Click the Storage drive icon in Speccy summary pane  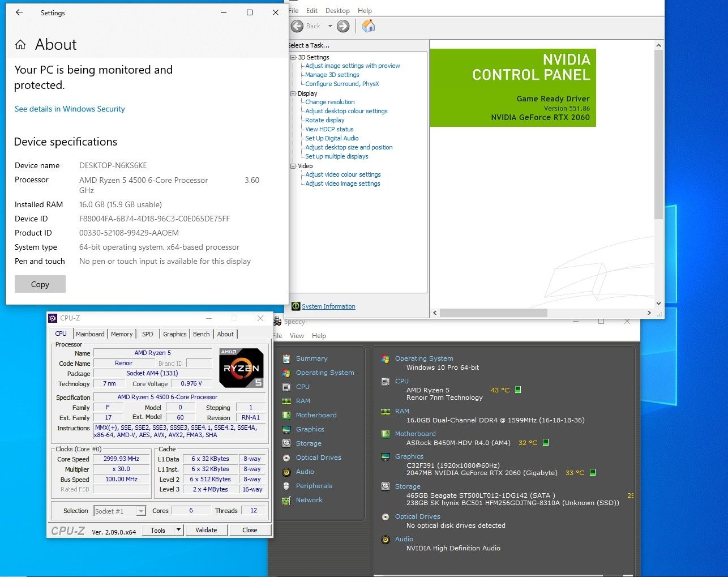386,486
